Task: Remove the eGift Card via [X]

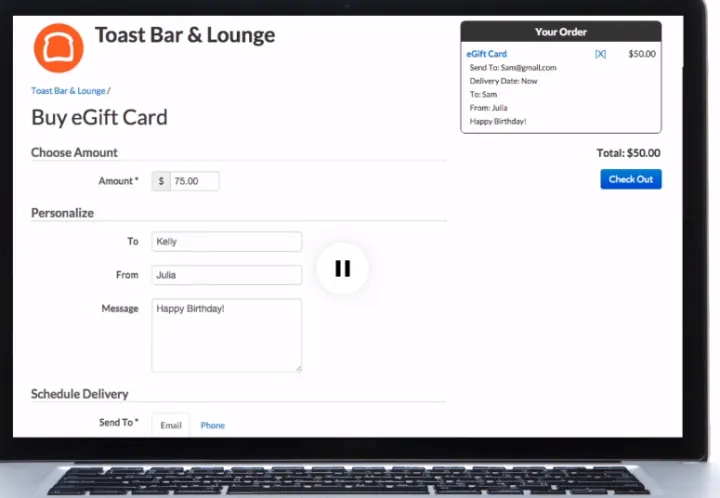Action: (600, 54)
